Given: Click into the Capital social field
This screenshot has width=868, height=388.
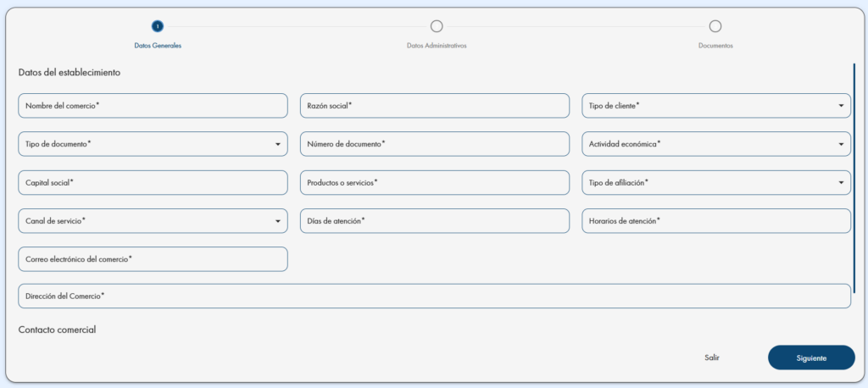Looking at the screenshot, I should pos(153,183).
